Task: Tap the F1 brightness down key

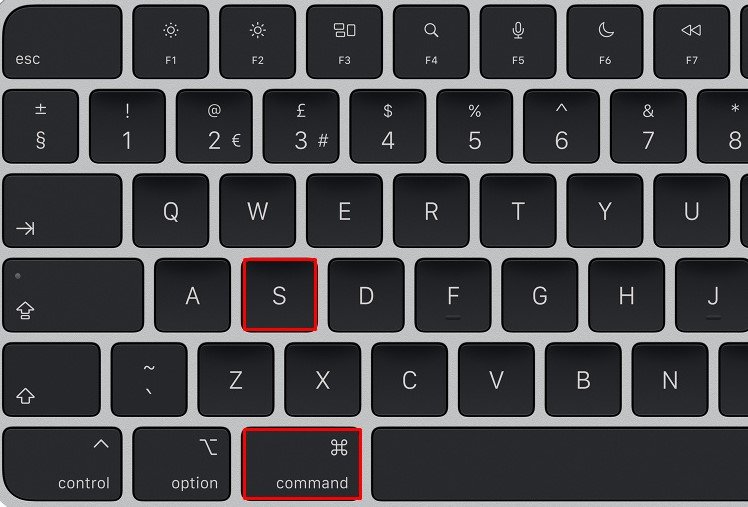Action: click(171, 42)
